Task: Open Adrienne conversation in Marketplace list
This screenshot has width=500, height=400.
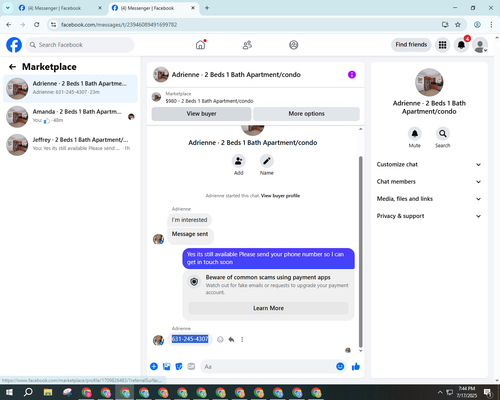Action: 70,89
